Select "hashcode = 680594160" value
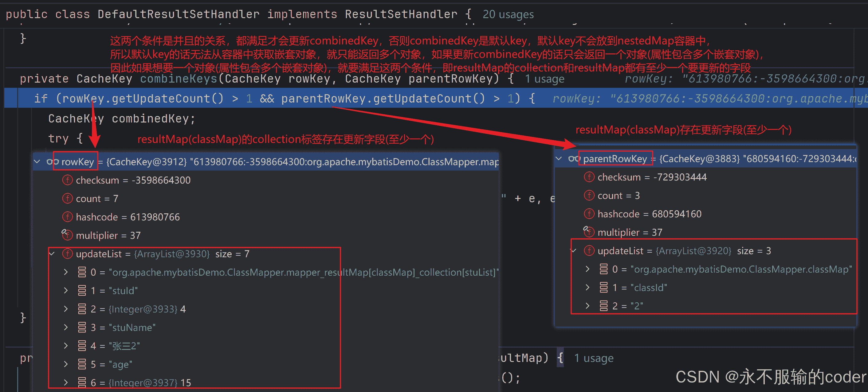 tap(649, 214)
